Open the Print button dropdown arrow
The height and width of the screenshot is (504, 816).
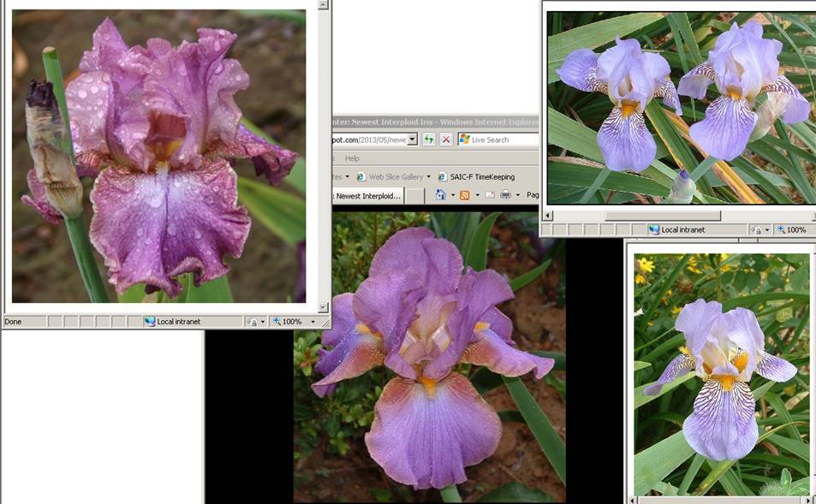(x=517, y=196)
